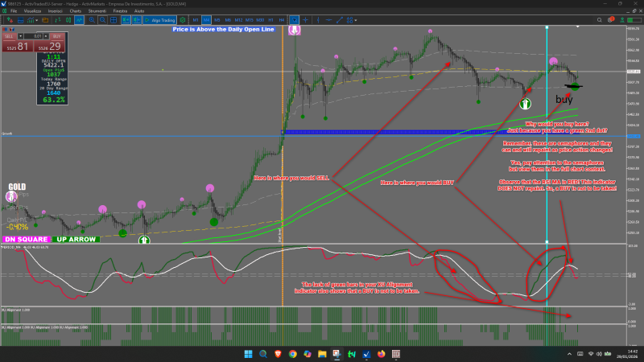Click the zoom out magnifier icon
Image resolution: width=644 pixels, height=362 pixels.
(103, 20)
